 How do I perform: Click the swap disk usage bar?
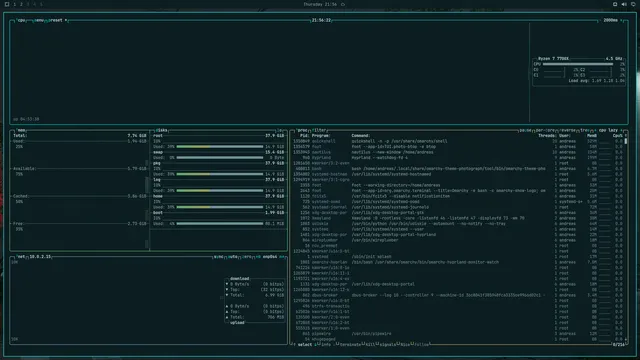click(x=220, y=158)
